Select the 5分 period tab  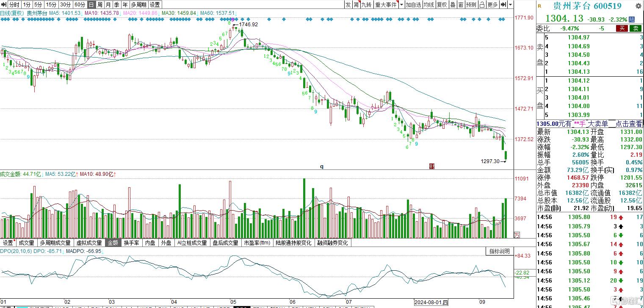[38, 5]
